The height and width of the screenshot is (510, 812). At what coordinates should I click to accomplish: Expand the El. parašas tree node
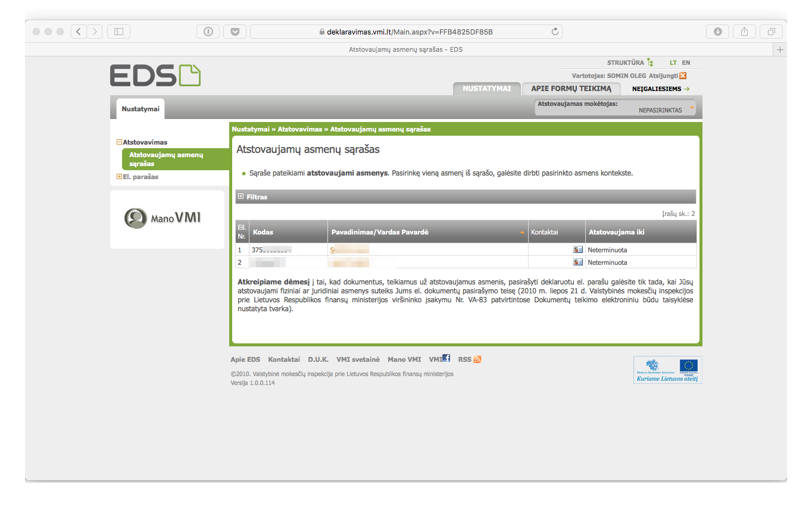119,177
